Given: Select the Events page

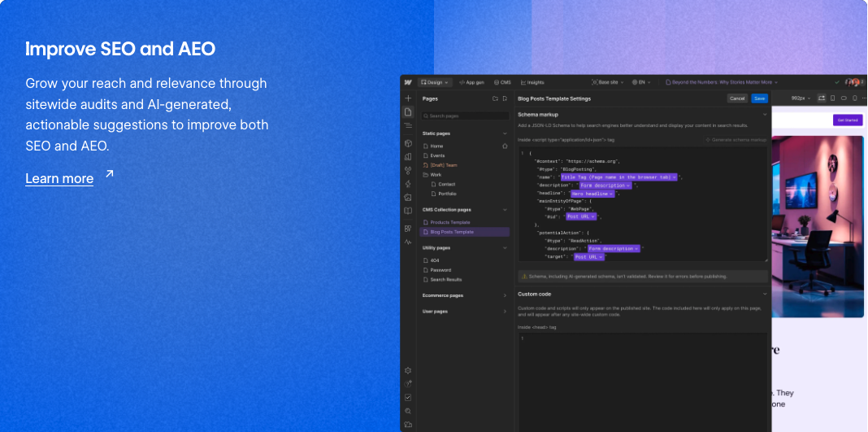Looking at the screenshot, I should [x=437, y=155].
